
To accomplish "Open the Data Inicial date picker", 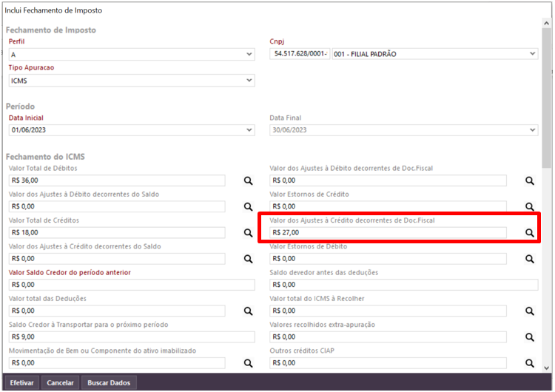I will point(249,130).
